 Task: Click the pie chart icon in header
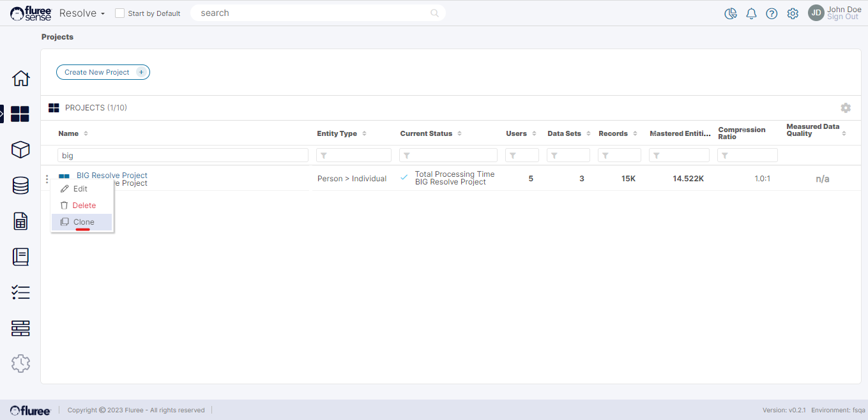(731, 13)
